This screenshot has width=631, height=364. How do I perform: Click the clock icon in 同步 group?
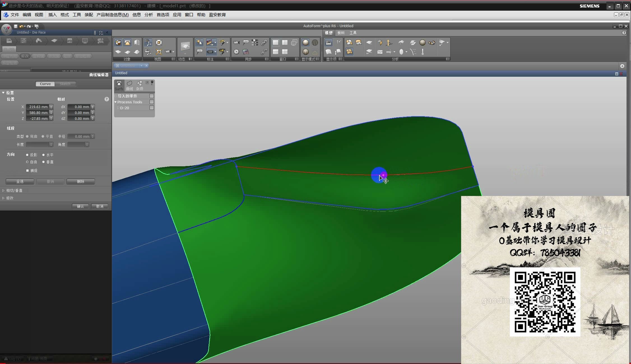pos(236,52)
